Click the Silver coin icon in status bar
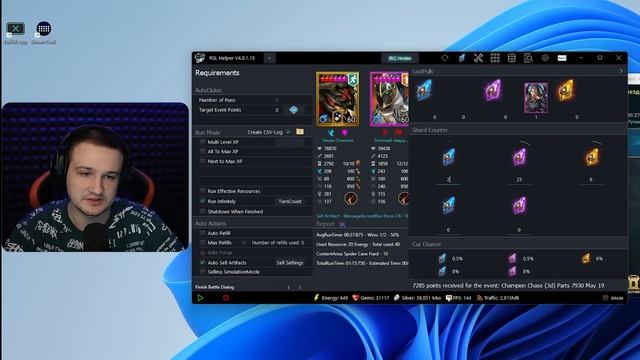 (396, 298)
